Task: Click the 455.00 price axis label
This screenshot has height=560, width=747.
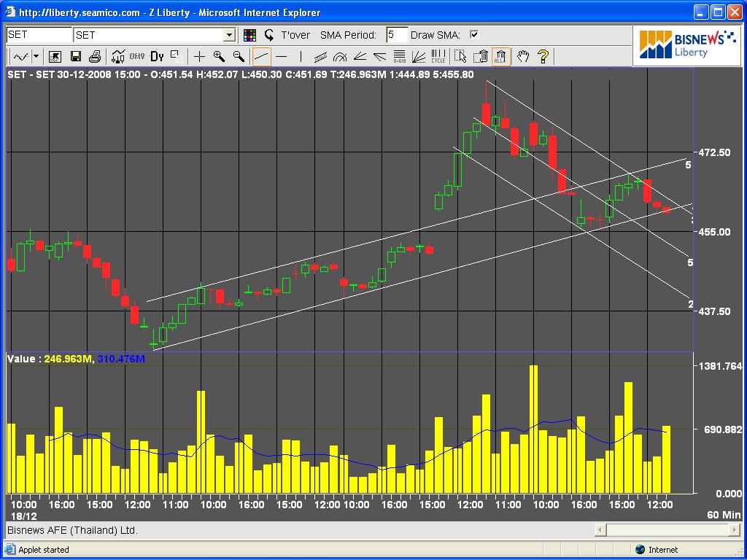Action: 714,232
